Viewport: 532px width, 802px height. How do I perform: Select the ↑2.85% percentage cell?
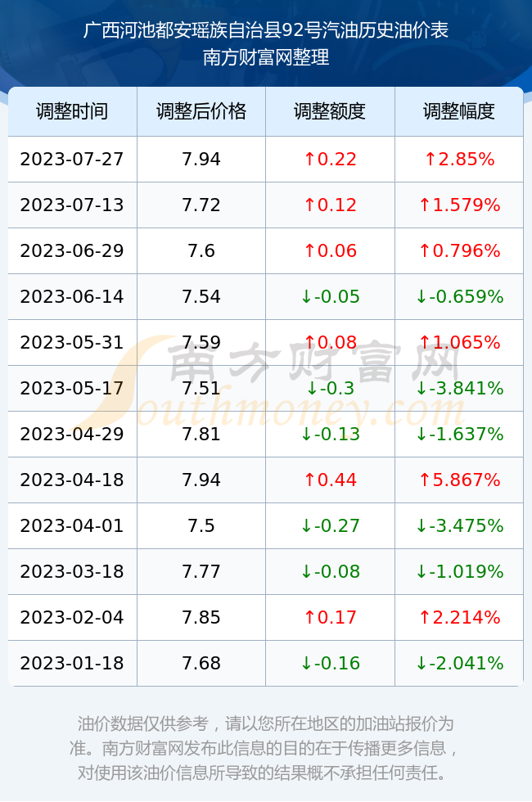tap(459, 159)
